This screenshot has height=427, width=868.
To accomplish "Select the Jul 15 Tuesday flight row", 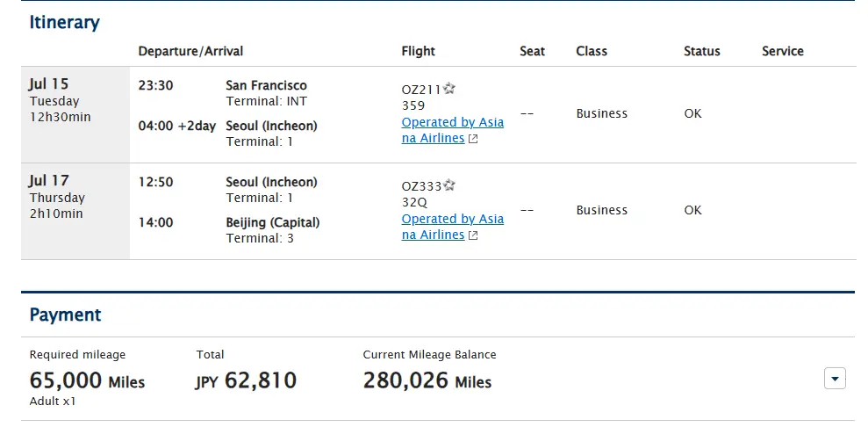I will [439, 114].
